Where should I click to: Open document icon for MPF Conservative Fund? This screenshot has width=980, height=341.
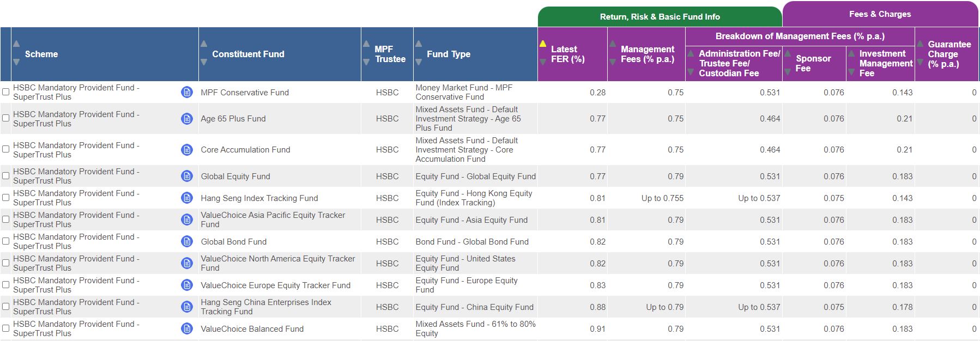pyautogui.click(x=186, y=92)
